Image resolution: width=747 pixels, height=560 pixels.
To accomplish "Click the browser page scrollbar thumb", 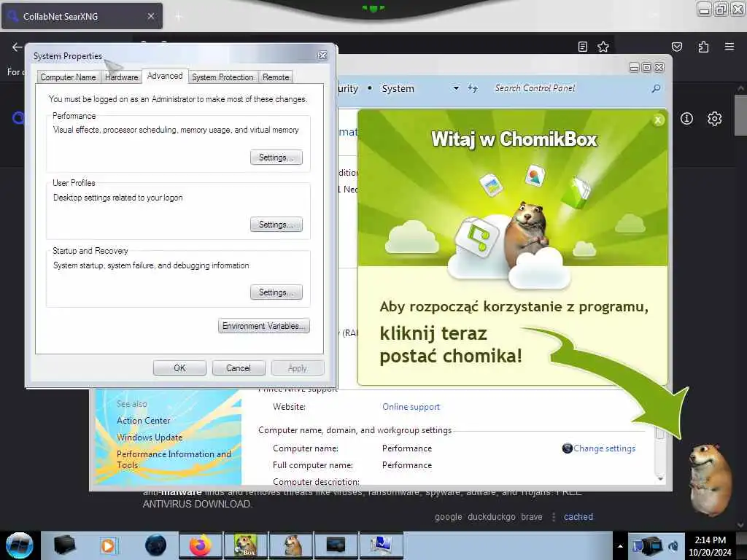I will click(x=740, y=114).
